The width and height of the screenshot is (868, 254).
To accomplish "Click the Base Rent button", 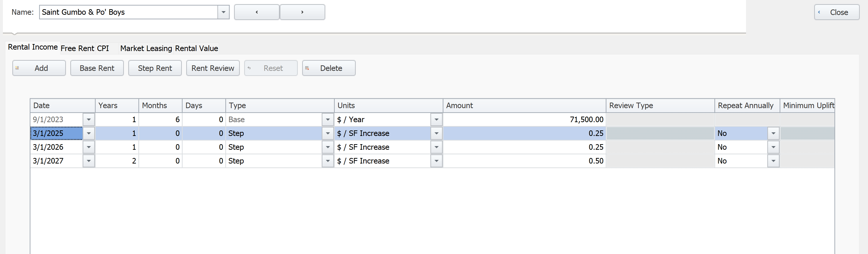I will 97,68.
